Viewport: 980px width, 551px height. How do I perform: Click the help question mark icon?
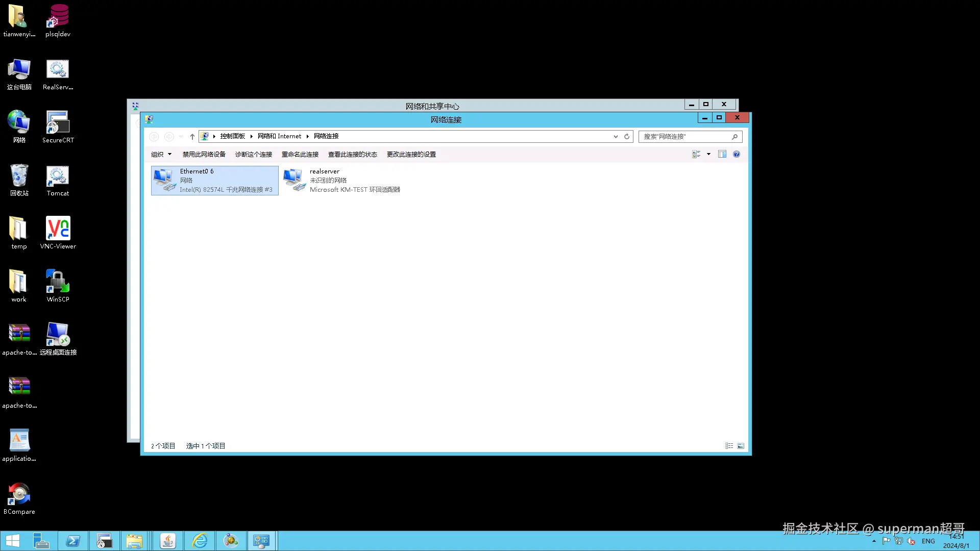[736, 154]
